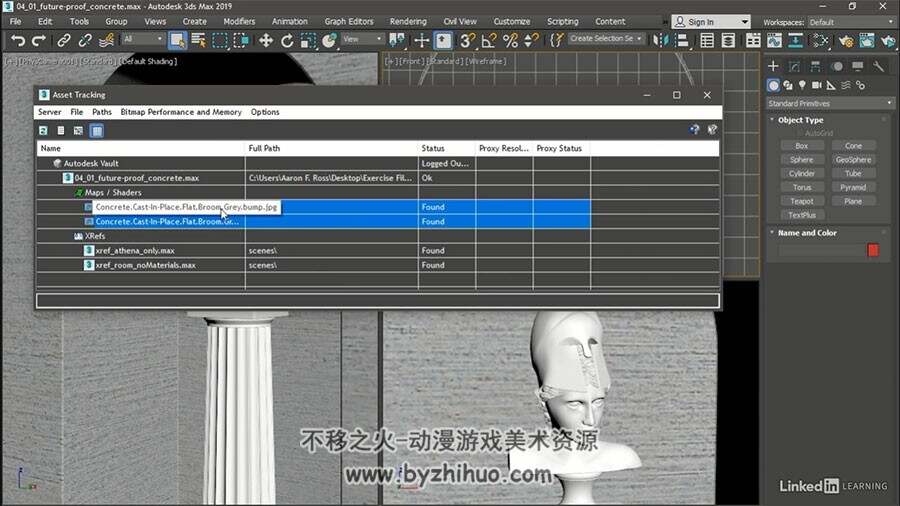Viewport: 900px width, 506px height.
Task: Open Select by Name dialog icon
Action: click(x=199, y=41)
